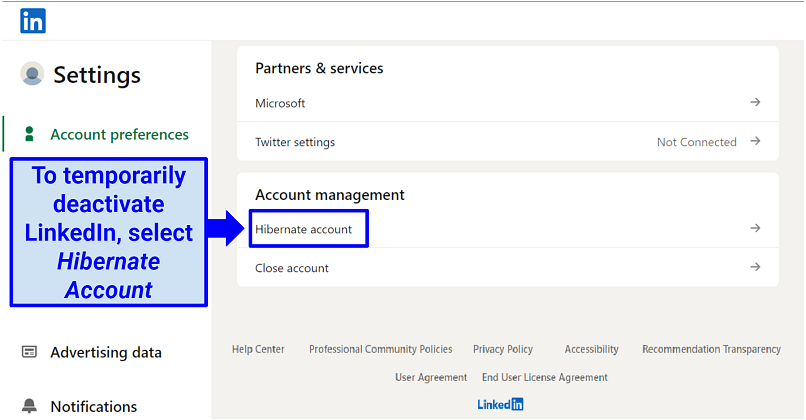Open Privacy Policy footer link
Screen dimensions: 806x420
pos(503,349)
